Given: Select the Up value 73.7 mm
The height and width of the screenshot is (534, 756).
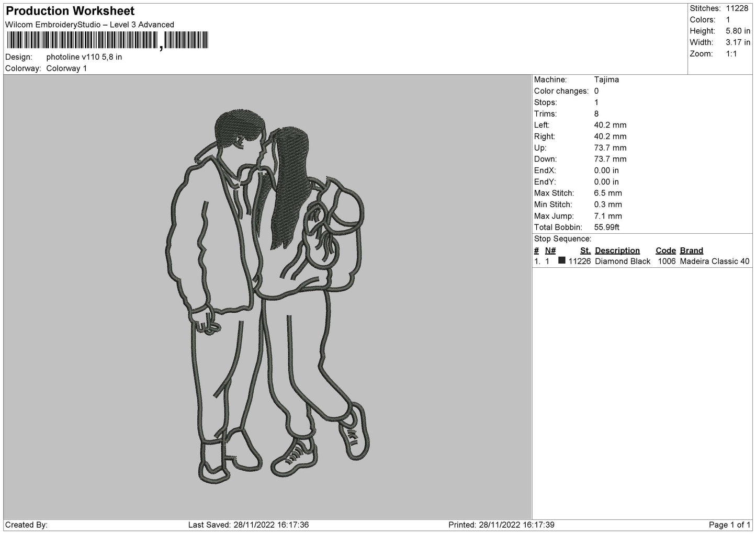Looking at the screenshot, I should [610, 148].
